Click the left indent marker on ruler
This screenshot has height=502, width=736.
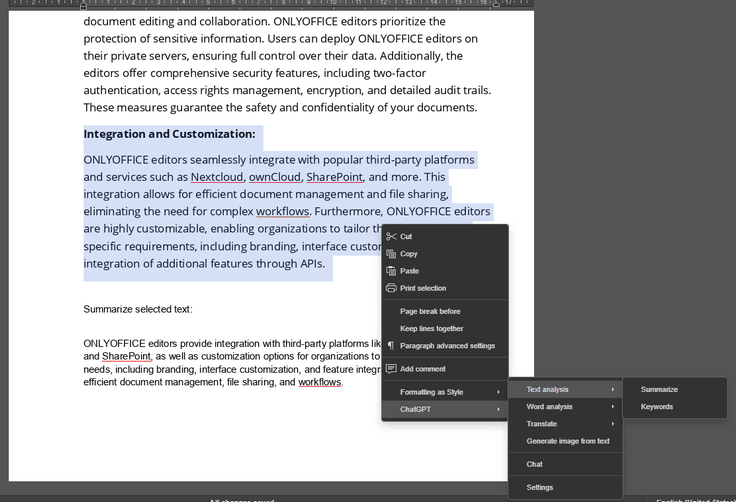[84, 6]
